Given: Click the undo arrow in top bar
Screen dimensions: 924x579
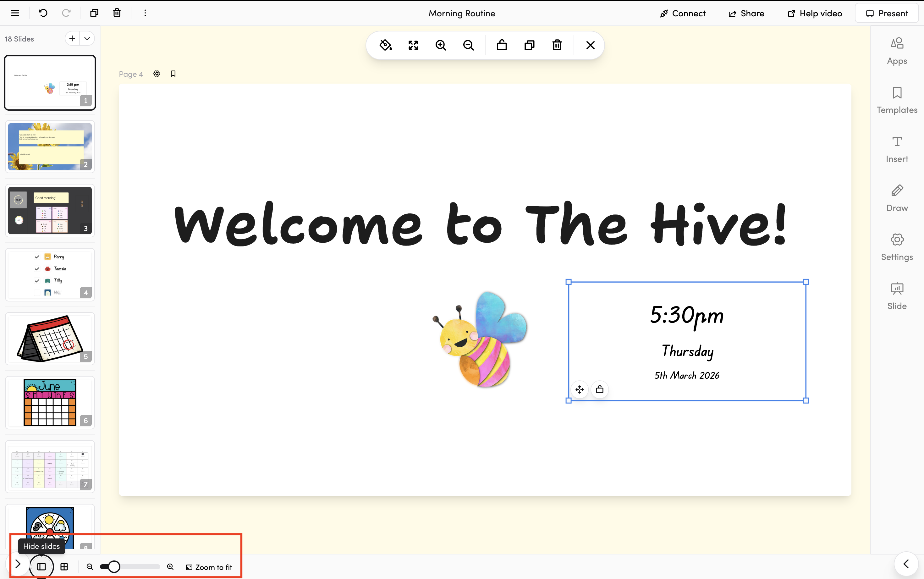Looking at the screenshot, I should click(x=43, y=13).
